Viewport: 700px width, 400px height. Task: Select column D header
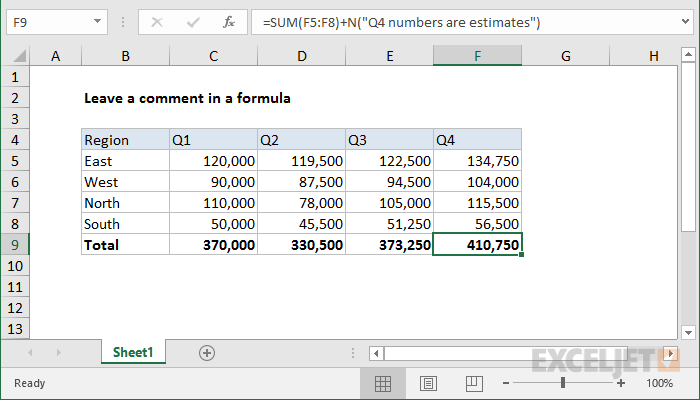(301, 56)
